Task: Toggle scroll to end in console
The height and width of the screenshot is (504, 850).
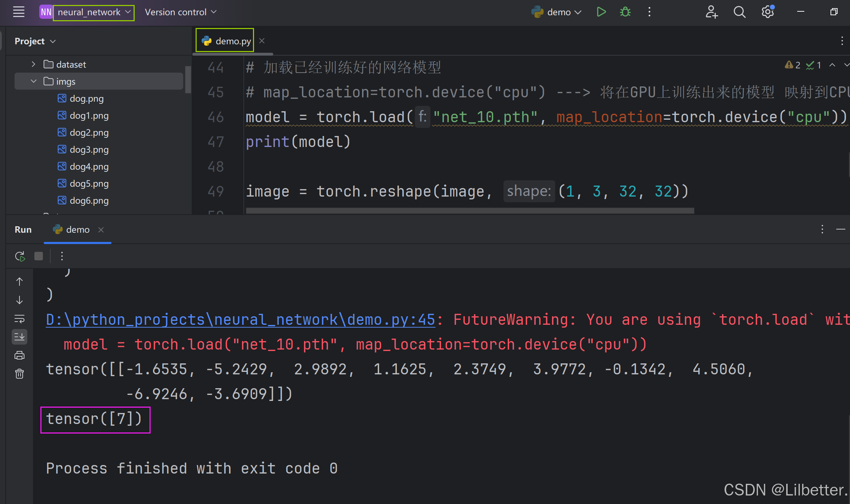Action: pos(19,337)
